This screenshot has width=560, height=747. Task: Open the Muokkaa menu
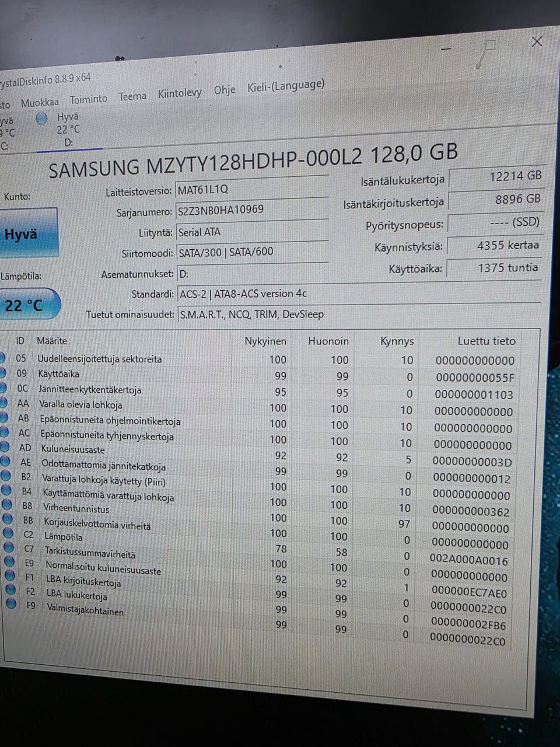[x=40, y=103]
